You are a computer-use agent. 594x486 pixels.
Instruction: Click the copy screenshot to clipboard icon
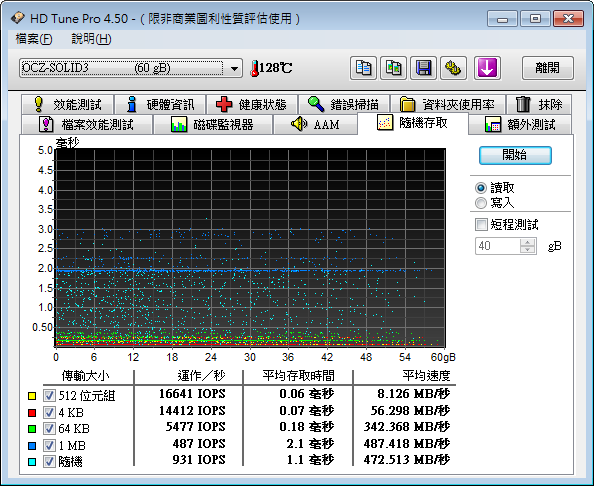393,68
